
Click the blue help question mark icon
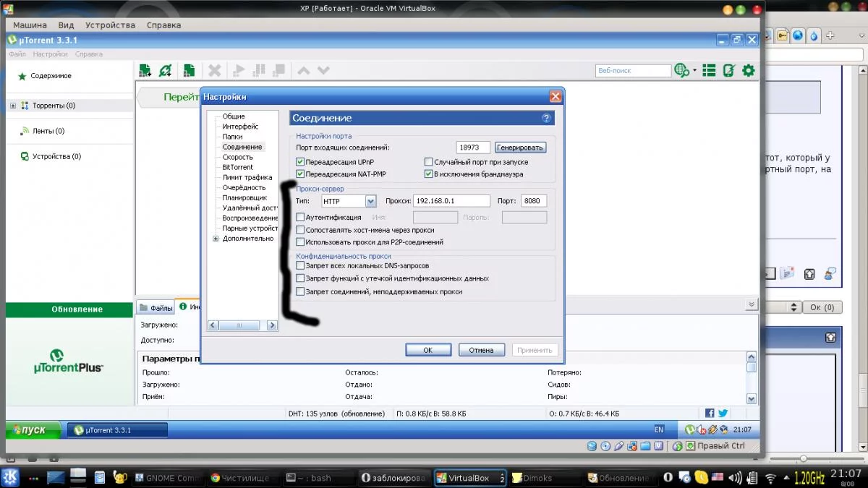tap(546, 118)
